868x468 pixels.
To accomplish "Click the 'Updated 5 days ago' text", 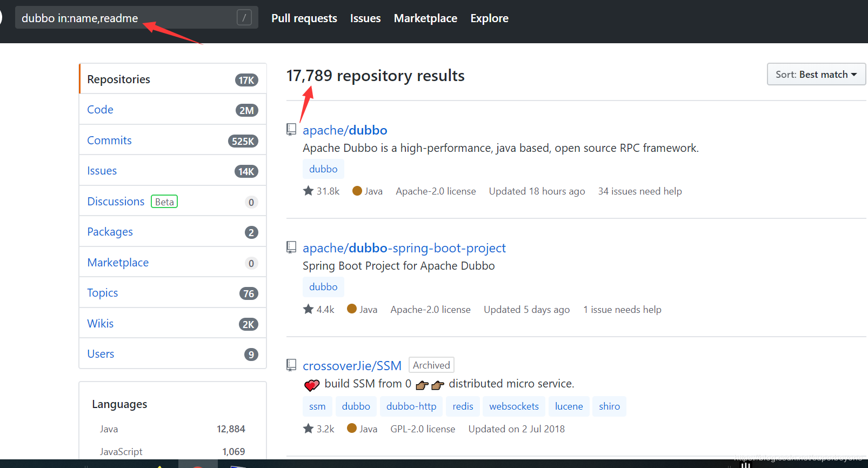I will point(526,310).
